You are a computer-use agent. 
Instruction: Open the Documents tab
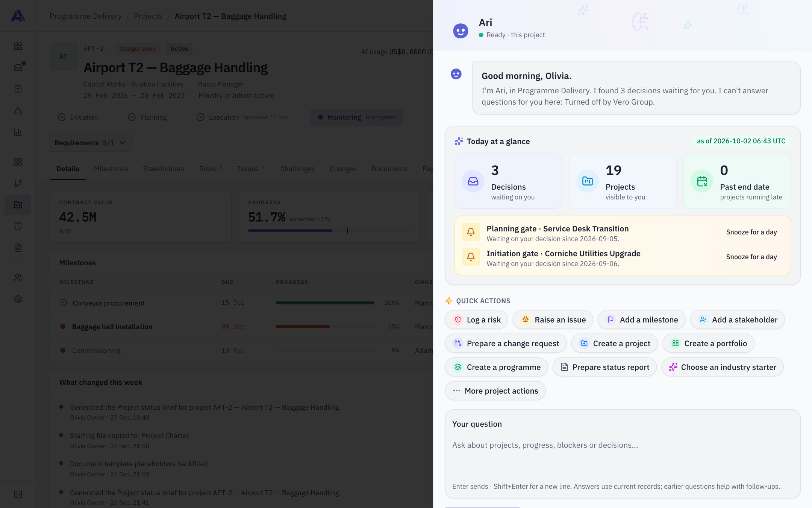pos(389,169)
